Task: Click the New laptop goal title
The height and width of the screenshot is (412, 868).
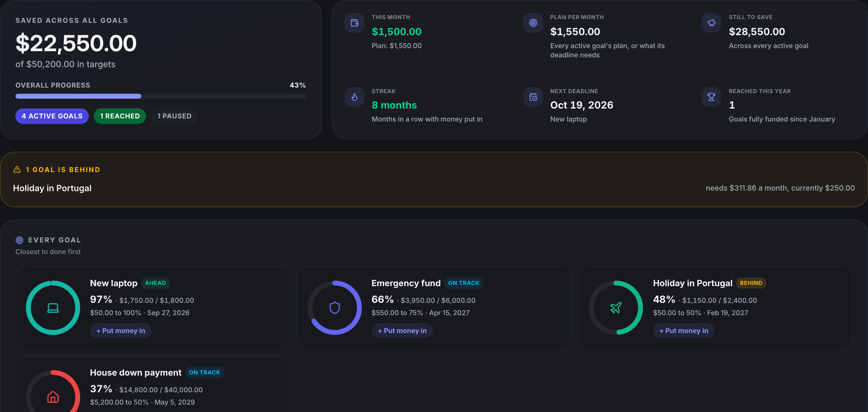Action: [x=113, y=283]
